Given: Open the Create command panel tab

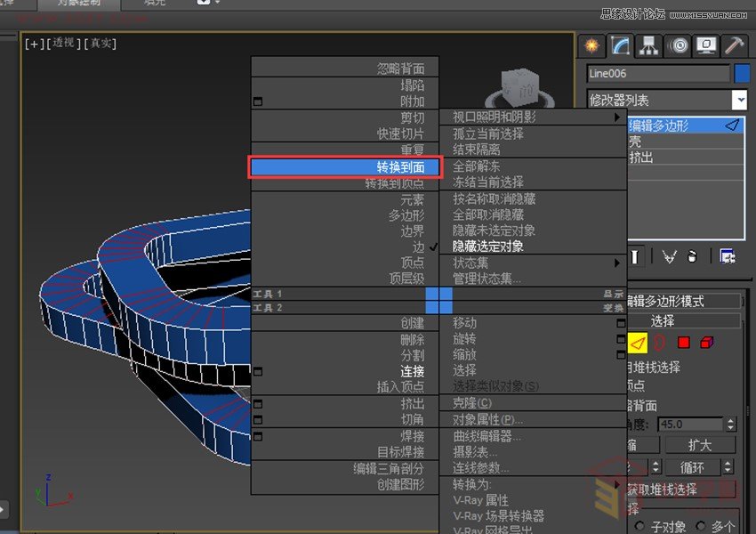Looking at the screenshot, I should pos(591,45).
